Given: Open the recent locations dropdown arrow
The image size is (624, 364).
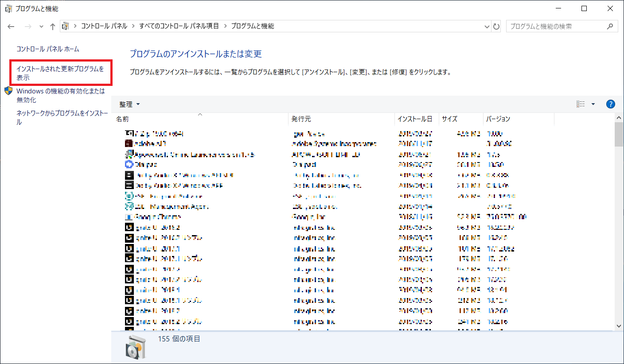Looking at the screenshot, I should [41, 26].
